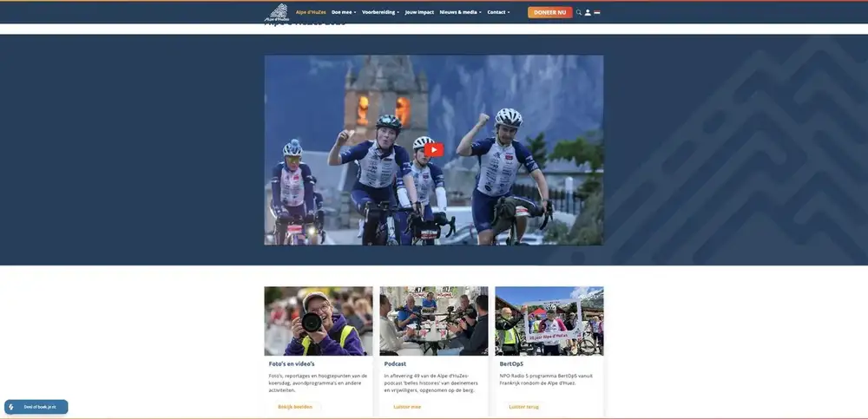Viewport: 868px width, 419px height.
Task: Click the BertOp5 card heading
Action: click(x=511, y=364)
